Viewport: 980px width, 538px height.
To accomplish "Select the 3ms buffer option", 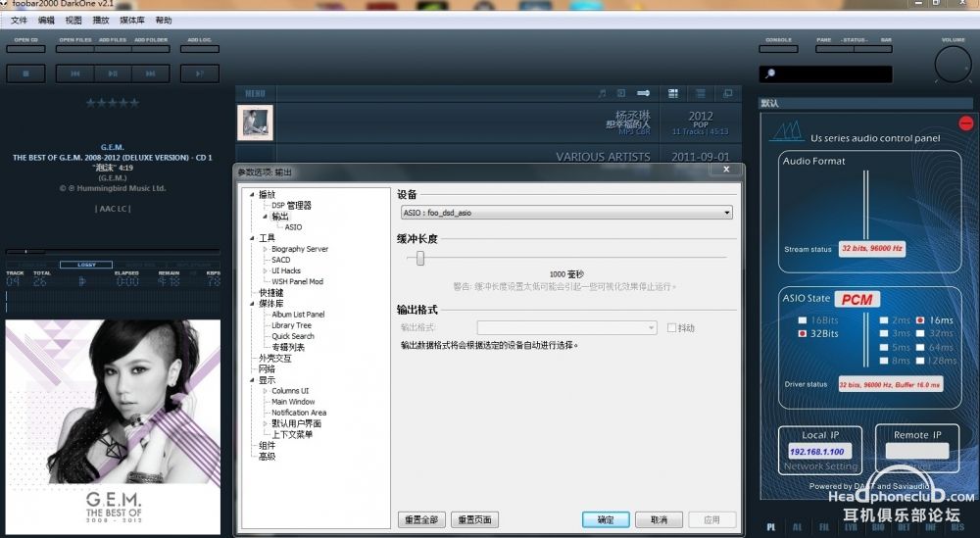I will 884,333.
